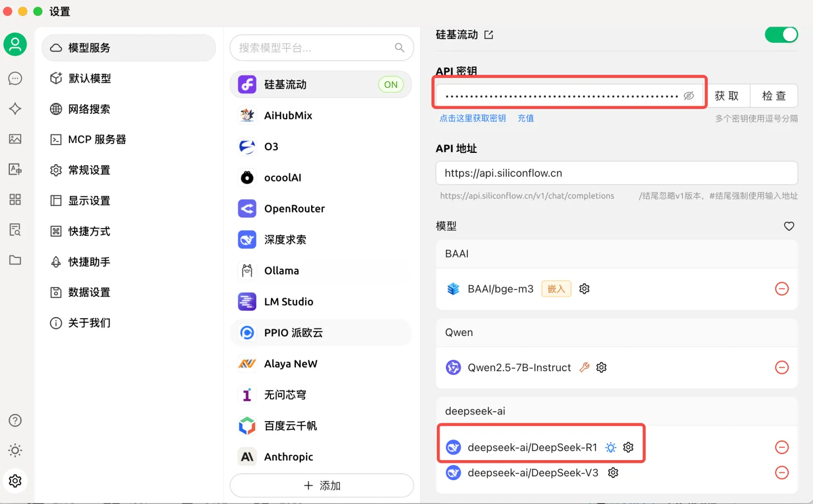The image size is (813, 504).
Task: Select PPIO 派欧云 provider
Action: tap(321, 333)
